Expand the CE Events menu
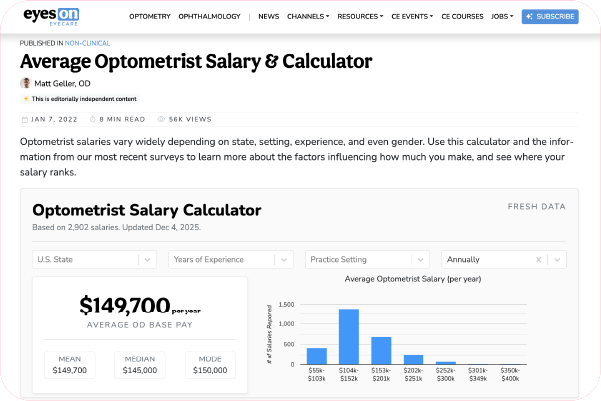This screenshot has width=601, height=401. pos(412,16)
